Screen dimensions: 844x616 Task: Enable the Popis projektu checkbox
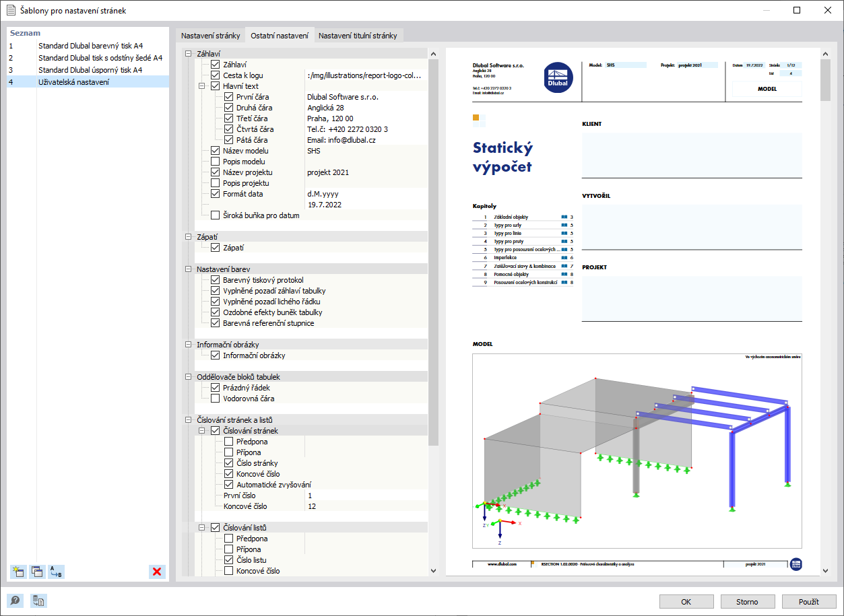click(216, 183)
